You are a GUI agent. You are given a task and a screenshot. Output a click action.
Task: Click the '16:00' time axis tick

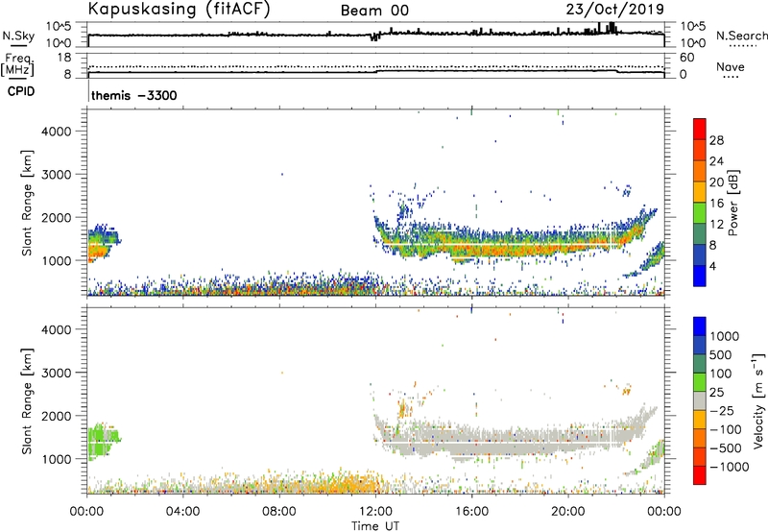click(471, 512)
